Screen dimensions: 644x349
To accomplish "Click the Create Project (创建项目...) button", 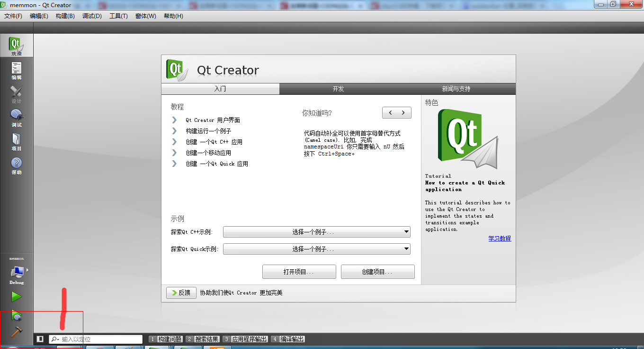I will pyautogui.click(x=378, y=272).
